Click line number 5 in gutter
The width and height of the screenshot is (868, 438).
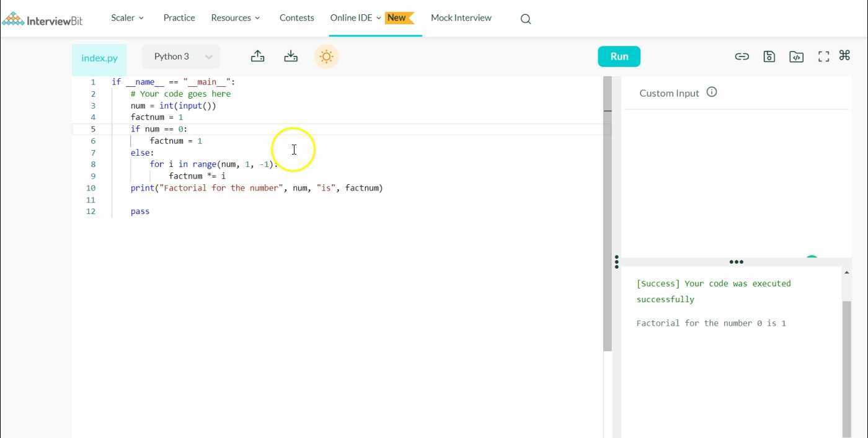tap(93, 129)
